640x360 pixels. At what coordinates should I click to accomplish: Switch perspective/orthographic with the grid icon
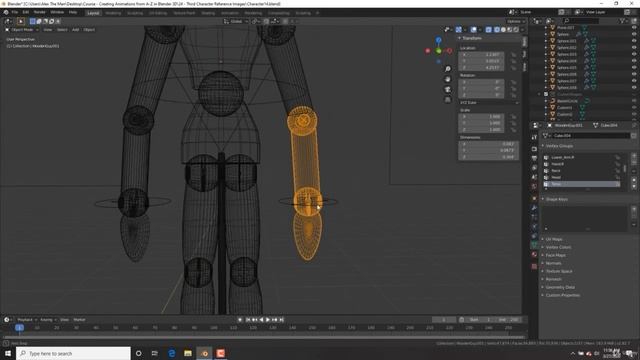pyautogui.click(x=448, y=100)
